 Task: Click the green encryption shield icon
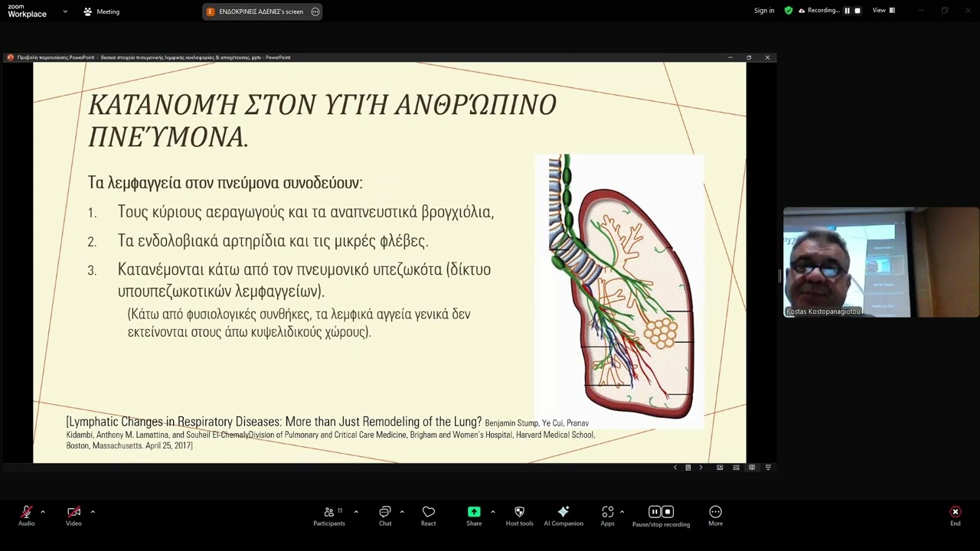pos(789,11)
